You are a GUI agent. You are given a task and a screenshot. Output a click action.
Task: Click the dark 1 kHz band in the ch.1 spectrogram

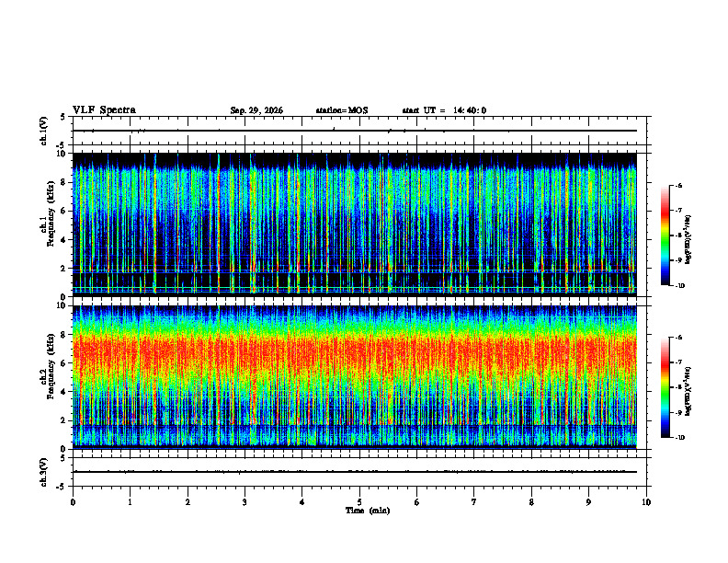click(x=355, y=280)
